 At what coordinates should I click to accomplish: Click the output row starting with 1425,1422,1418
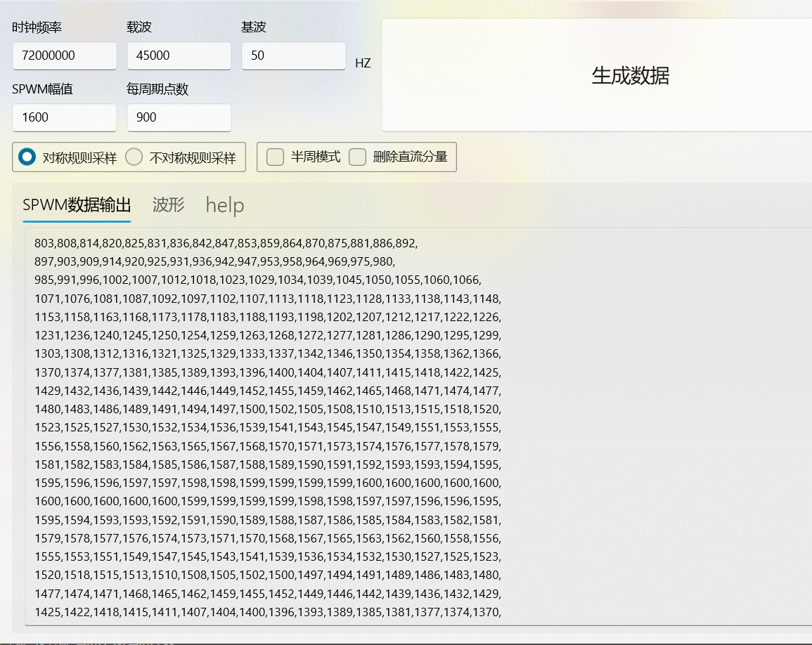[x=268, y=612]
